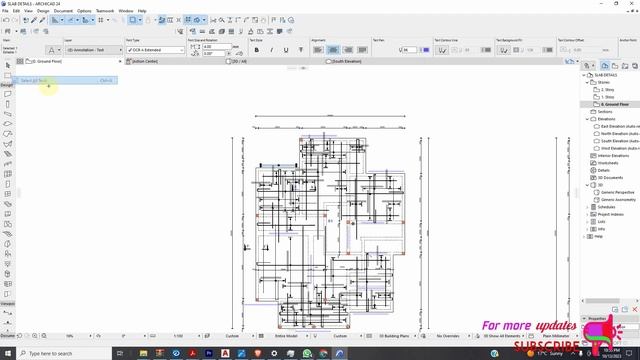Toggle Underline text style

(x=286, y=50)
